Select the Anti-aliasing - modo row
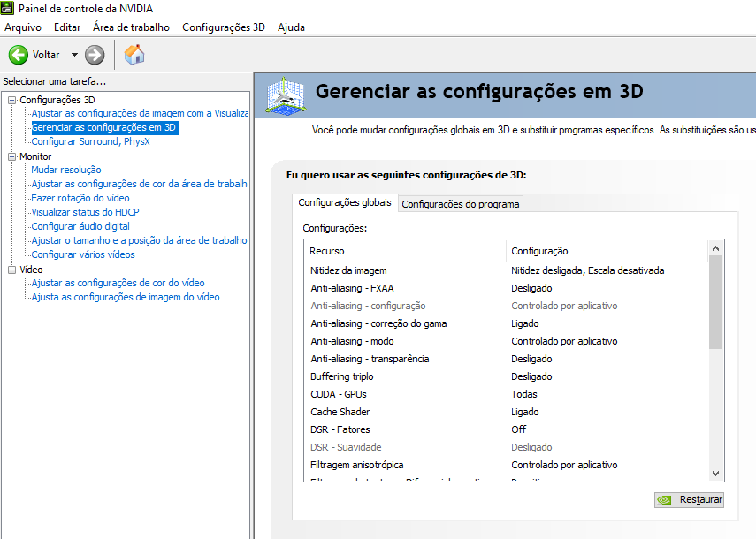Viewport: 756px width, 539px height. (x=507, y=341)
